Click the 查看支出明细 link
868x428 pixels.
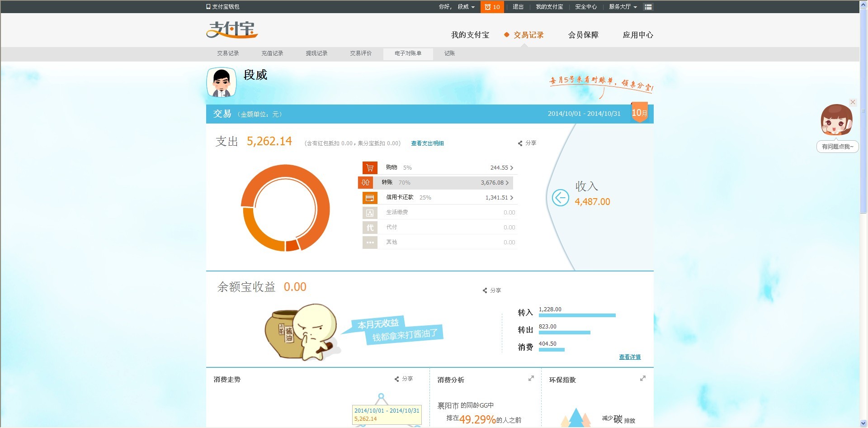(x=427, y=143)
